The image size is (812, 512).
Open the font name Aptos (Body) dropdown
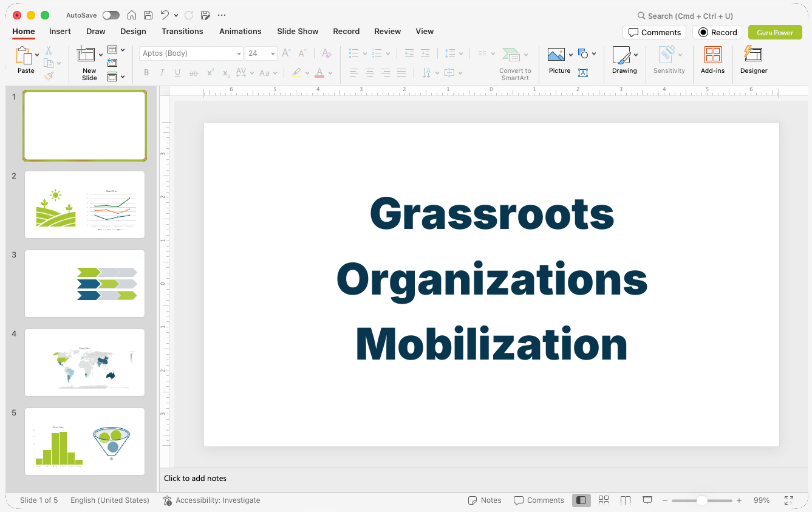[239, 53]
